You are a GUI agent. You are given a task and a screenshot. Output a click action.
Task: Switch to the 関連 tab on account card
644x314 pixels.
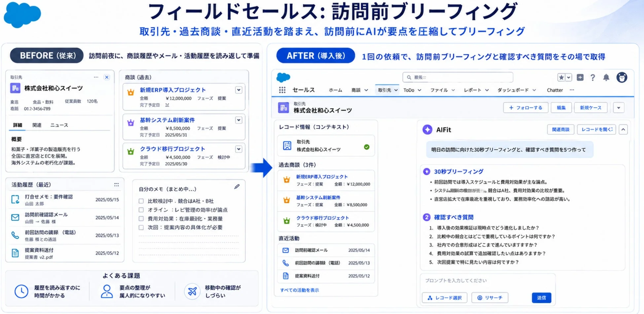[37, 125]
